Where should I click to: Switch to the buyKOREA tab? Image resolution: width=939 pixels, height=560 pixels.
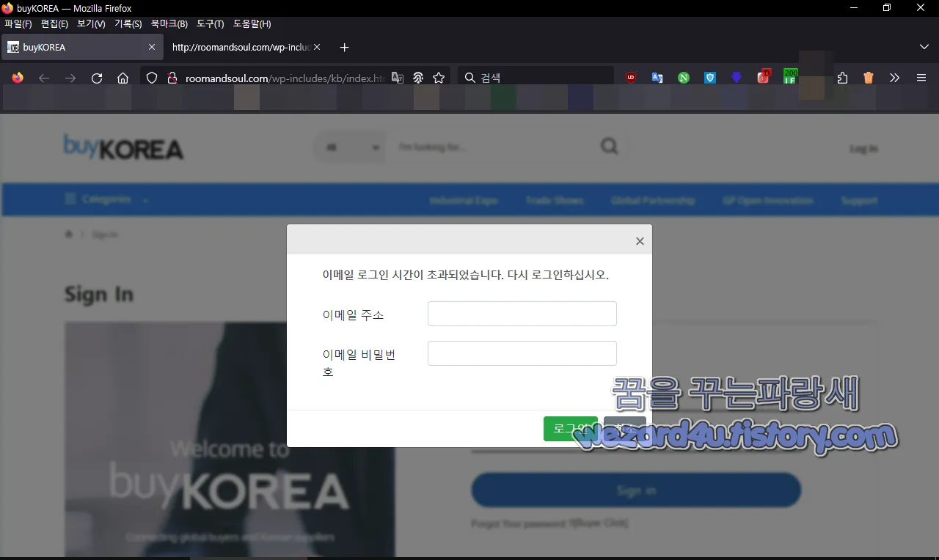pyautogui.click(x=81, y=47)
